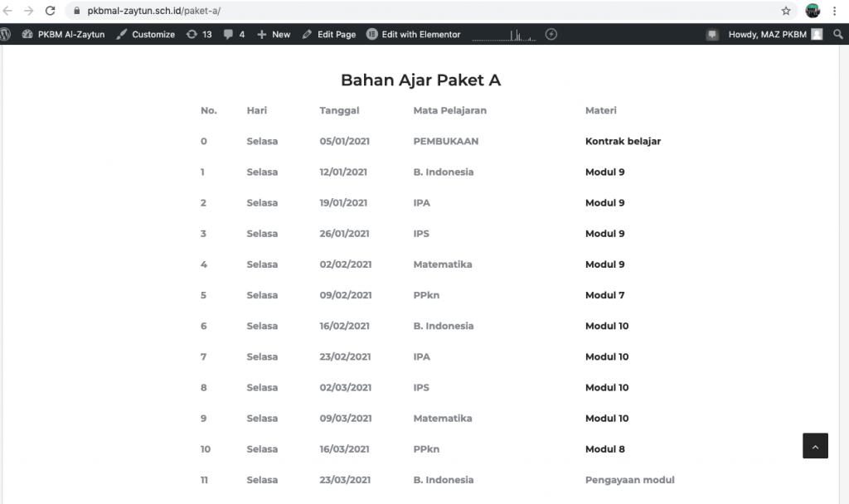Viewport: 849px width, 504px height.
Task: Click Edit Page in admin bar
Action: [x=329, y=34]
